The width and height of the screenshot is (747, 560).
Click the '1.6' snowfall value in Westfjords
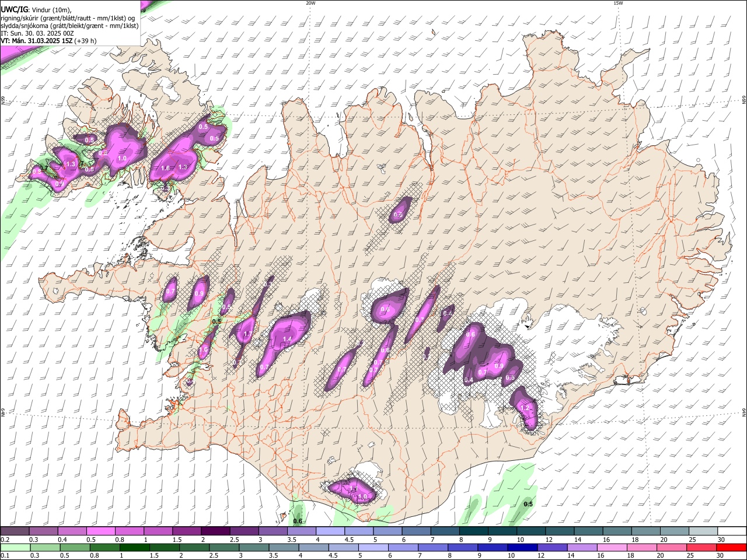(165, 168)
